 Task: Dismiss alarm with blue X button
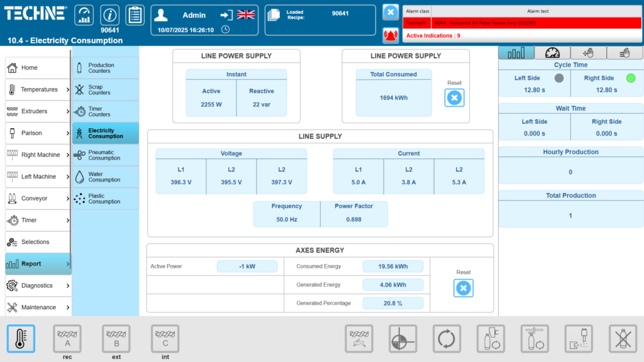pos(391,13)
